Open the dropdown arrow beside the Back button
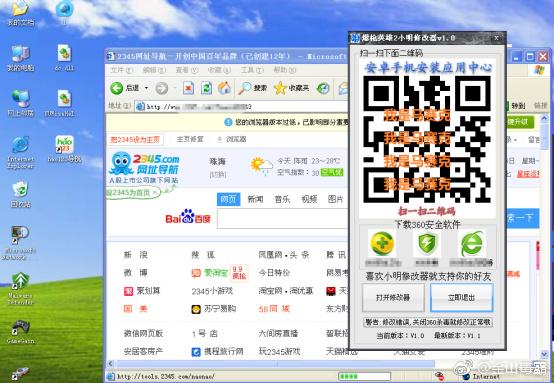Viewport: 554px width, 383px height. [146, 88]
